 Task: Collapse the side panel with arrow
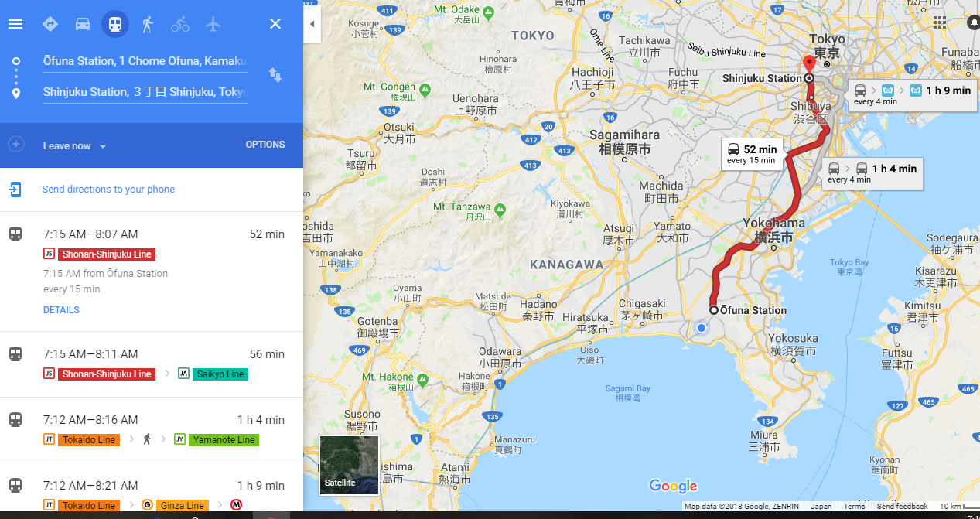pyautogui.click(x=312, y=24)
